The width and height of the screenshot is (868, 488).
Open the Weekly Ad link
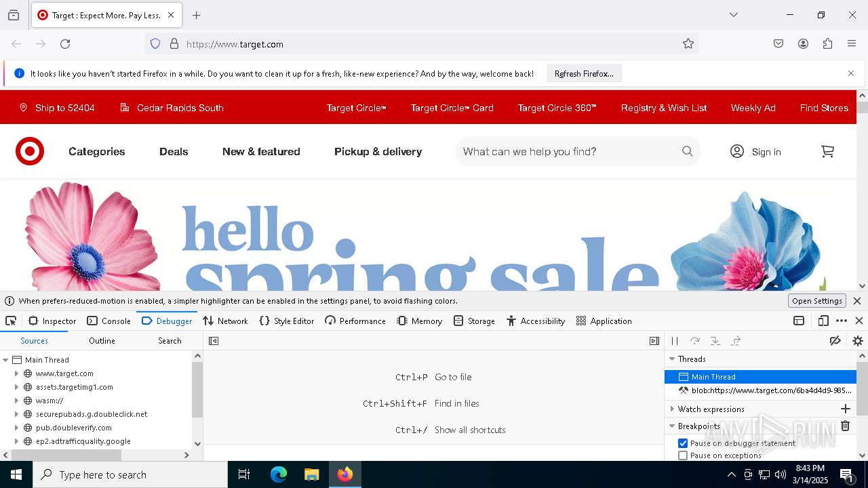click(753, 108)
